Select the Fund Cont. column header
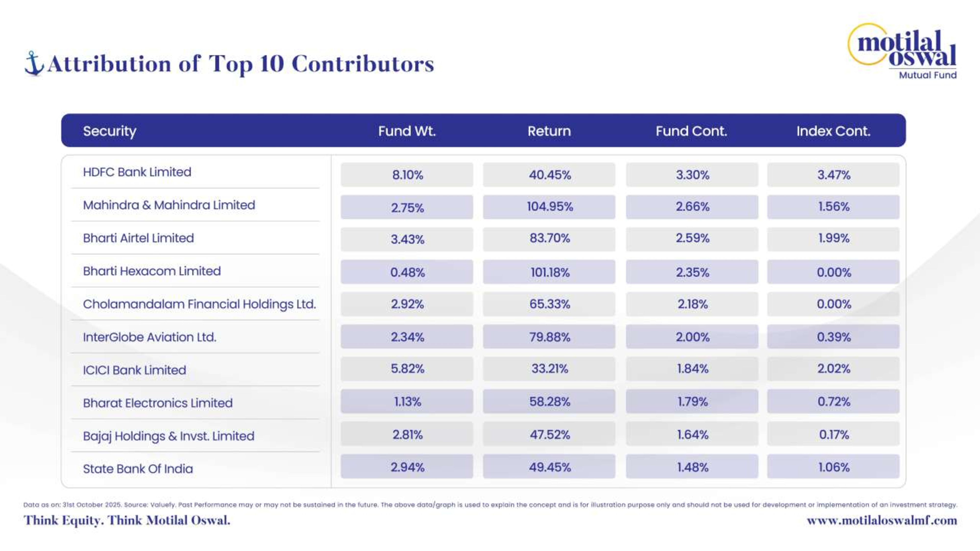Viewport: 980px width, 551px height. tap(691, 131)
